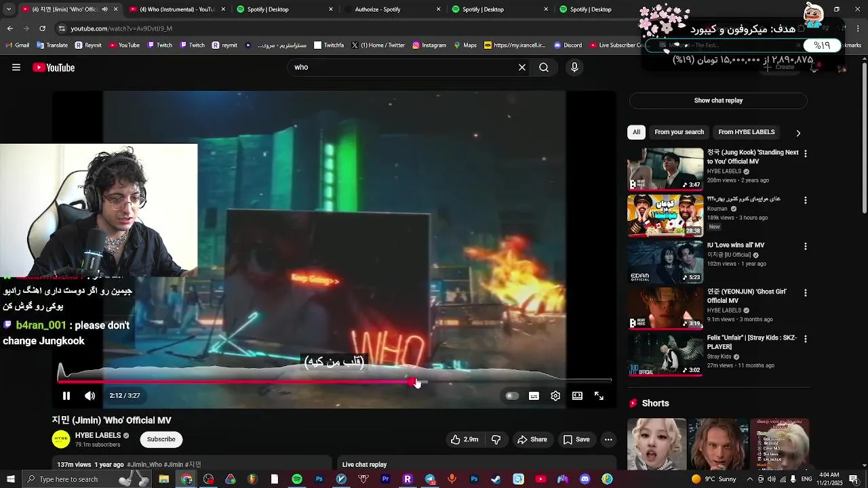Start voice search with the microphone icon
Viewport: 868px width, 488px height.
pyautogui.click(x=574, y=67)
